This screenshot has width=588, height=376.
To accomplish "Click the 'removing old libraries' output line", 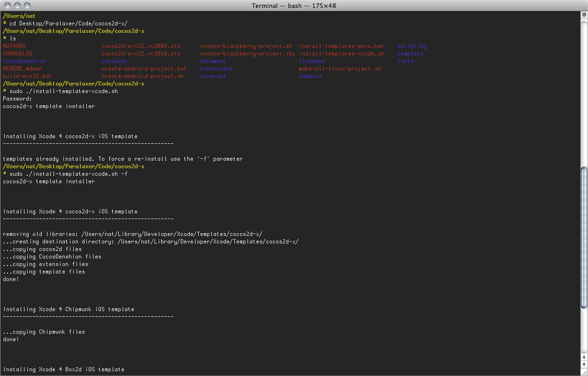I will point(132,234).
